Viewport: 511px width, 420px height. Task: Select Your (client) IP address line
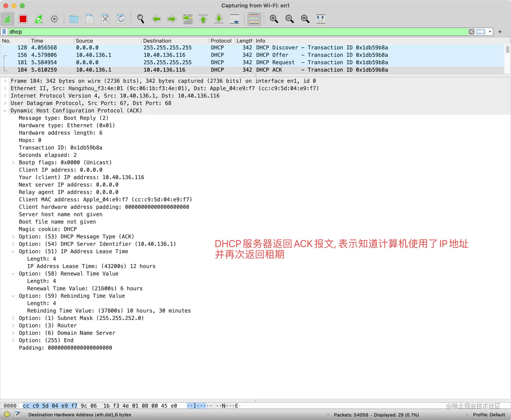(81, 178)
